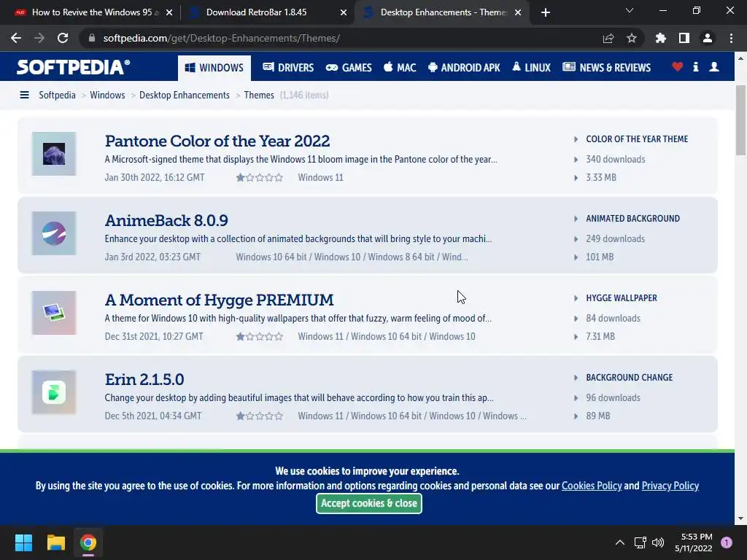Click the info icon in Softpedia header
The width and height of the screenshot is (747, 560).
coord(695,67)
